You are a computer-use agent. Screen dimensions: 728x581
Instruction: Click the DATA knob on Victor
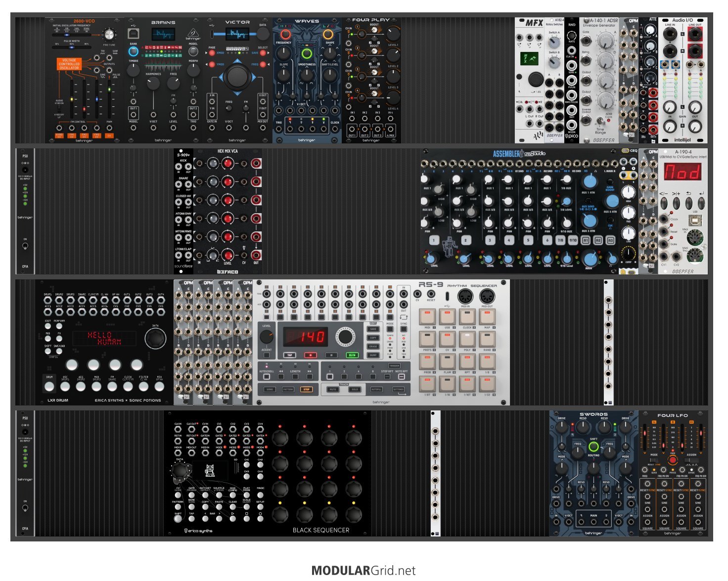(263, 34)
